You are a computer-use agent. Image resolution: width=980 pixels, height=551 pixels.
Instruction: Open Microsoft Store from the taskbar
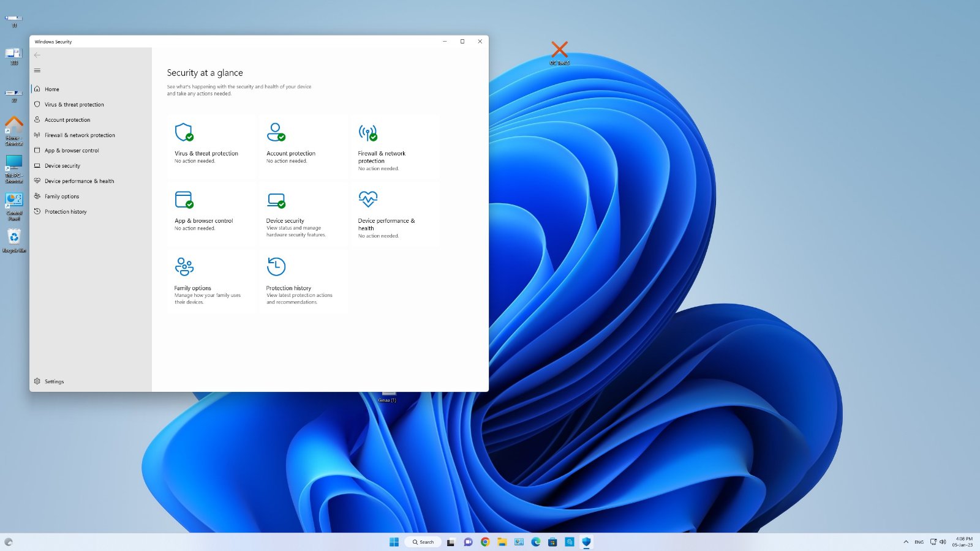[552, 542]
